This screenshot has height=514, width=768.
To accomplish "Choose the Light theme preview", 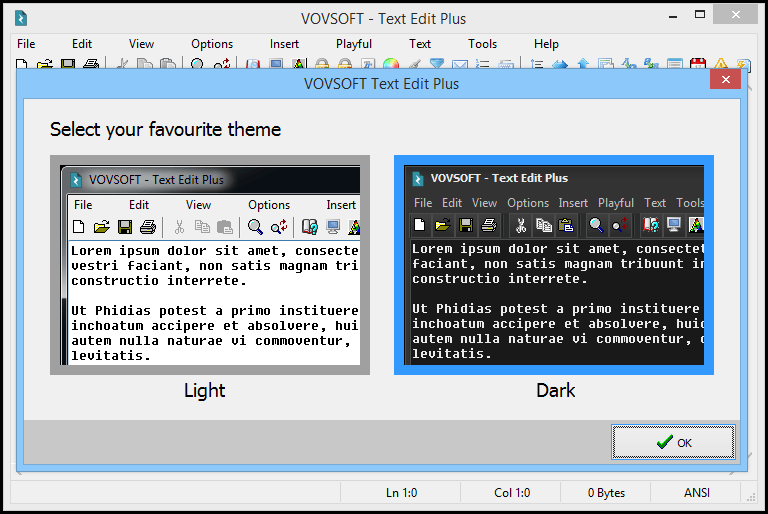I will [x=210, y=265].
